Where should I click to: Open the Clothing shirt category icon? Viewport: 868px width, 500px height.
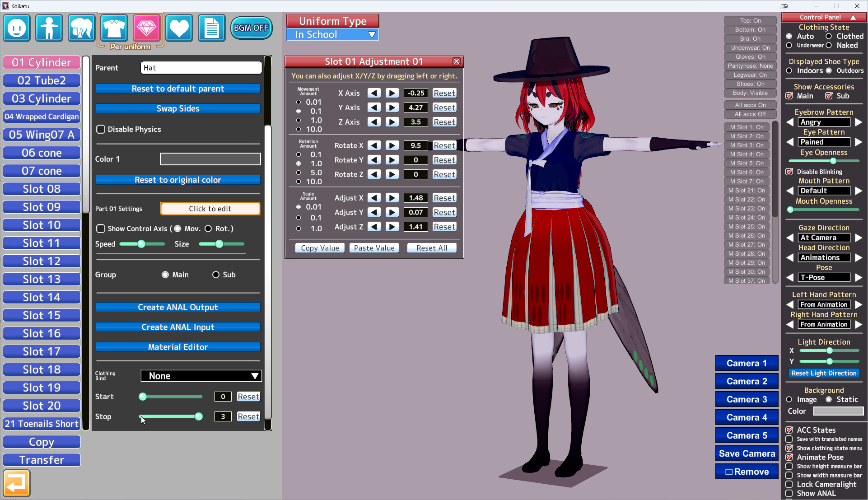click(114, 28)
